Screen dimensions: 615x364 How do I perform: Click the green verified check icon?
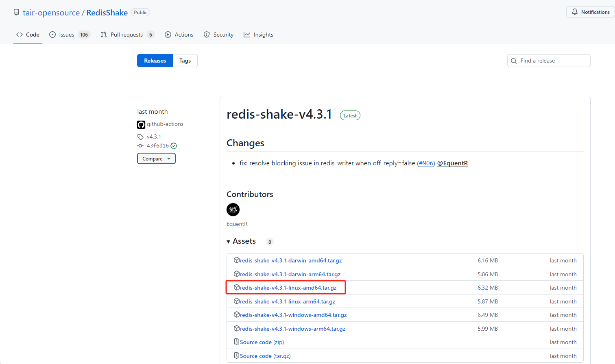click(174, 146)
